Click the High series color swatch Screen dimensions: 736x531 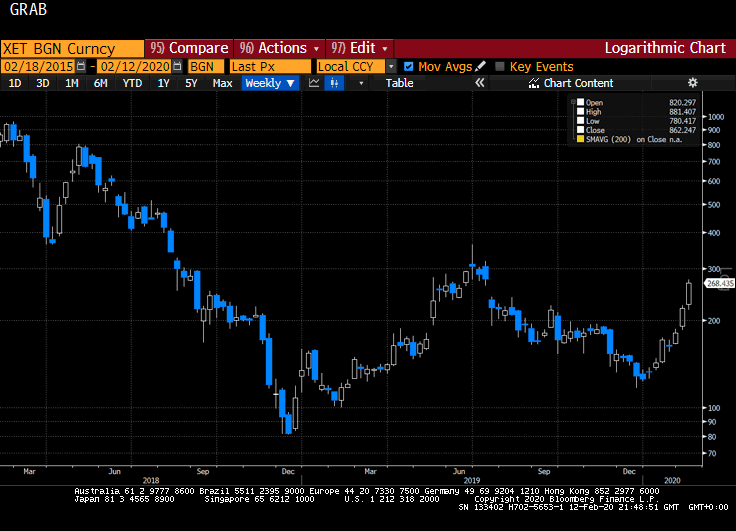tap(581, 111)
